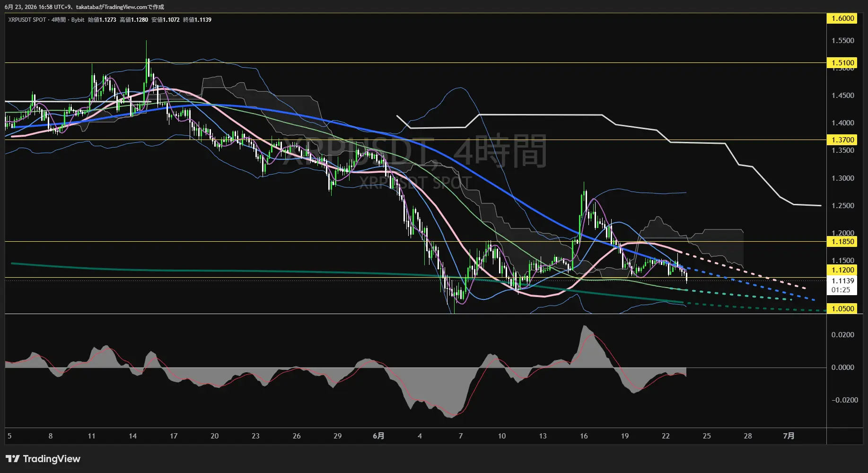This screenshot has width=868, height=473.
Task: Click the 1.5500 price axis tick
Action: pos(842,41)
